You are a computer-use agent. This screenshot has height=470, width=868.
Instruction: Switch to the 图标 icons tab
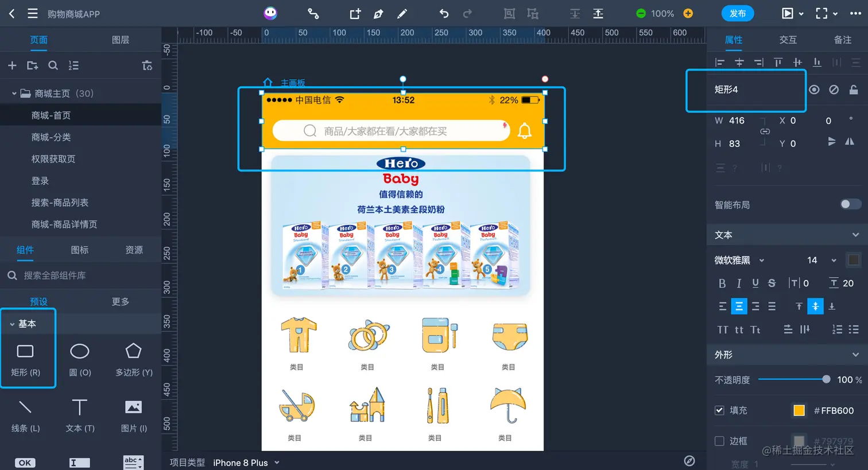80,250
